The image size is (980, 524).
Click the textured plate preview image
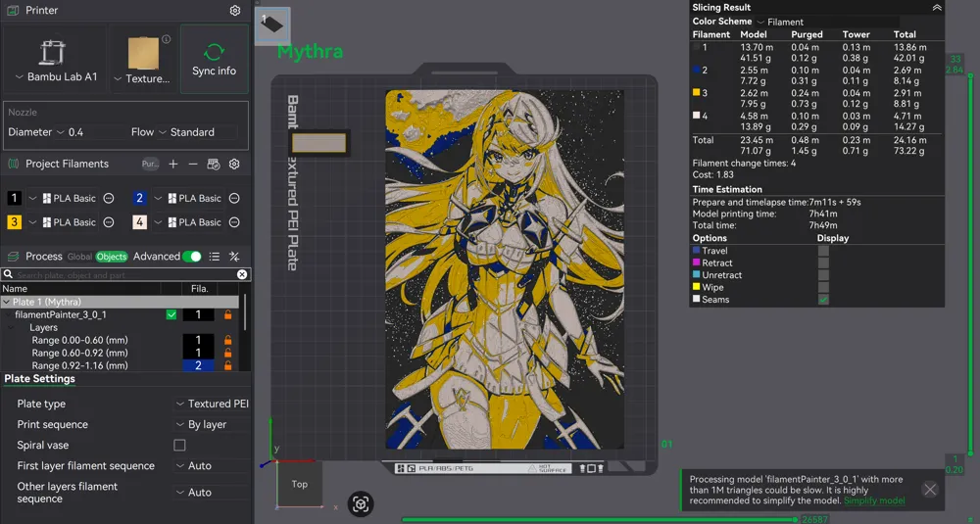coord(144,53)
